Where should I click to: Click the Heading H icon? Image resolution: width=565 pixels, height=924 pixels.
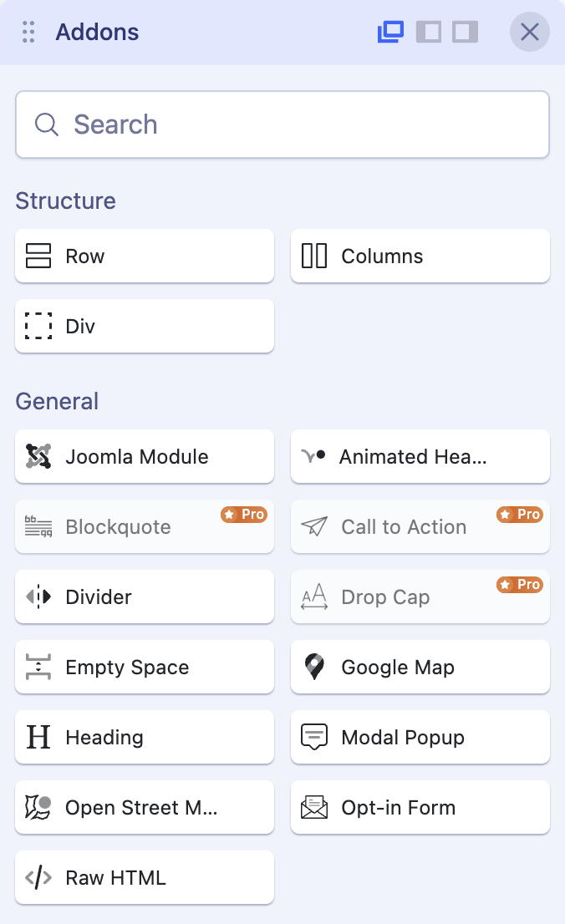[38, 738]
